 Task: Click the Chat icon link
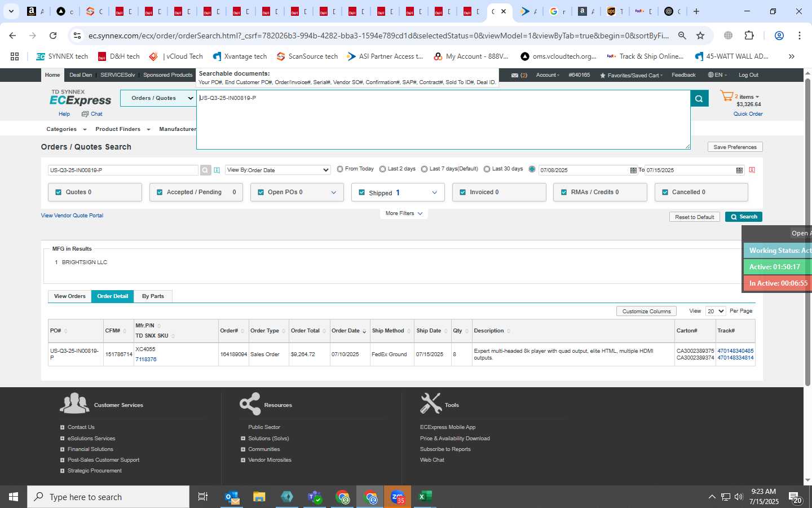point(92,114)
